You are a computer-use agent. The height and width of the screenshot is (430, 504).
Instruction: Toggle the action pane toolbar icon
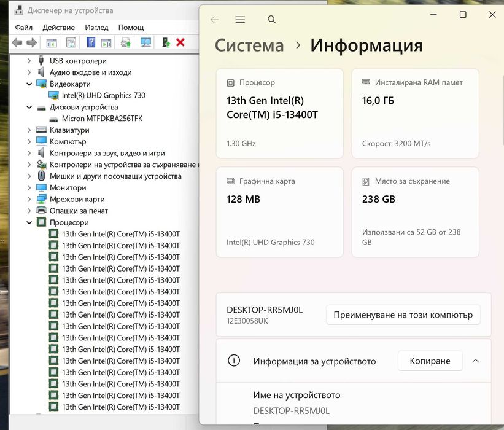coord(106,42)
